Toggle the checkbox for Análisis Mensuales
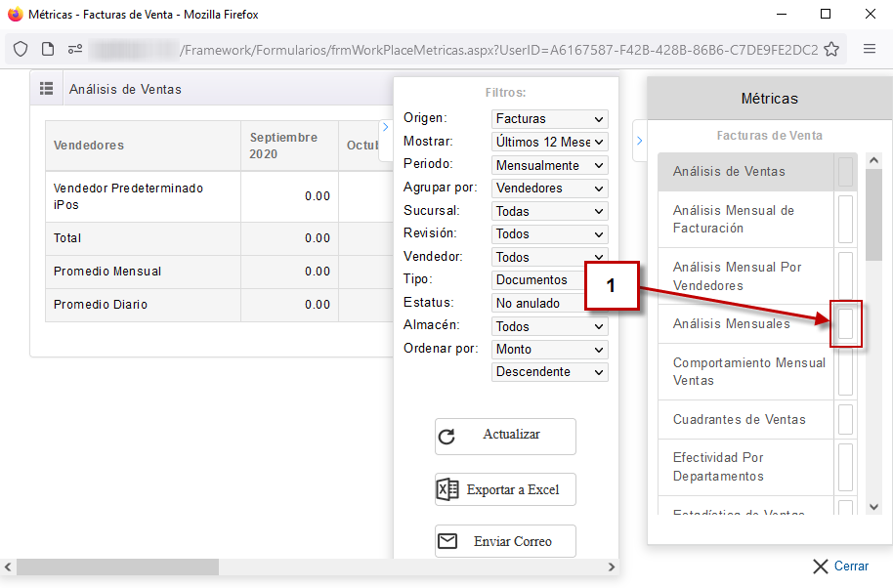Viewport: 893px width, 588px height. [x=846, y=323]
